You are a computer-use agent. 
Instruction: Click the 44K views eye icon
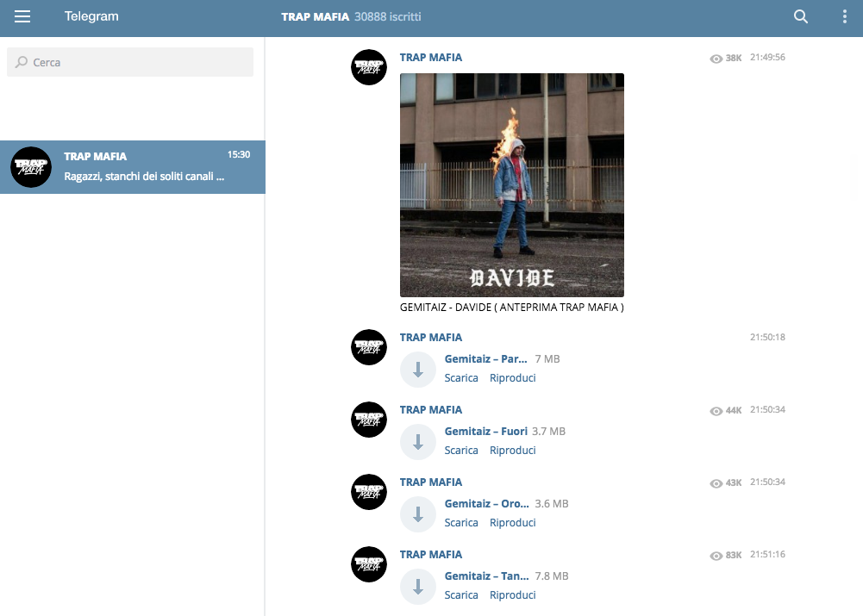716,411
